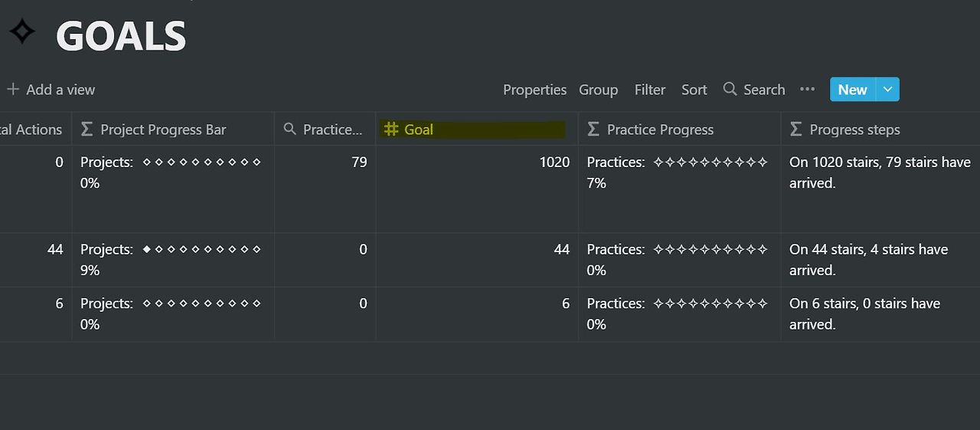Click the sigma icon of Progress steps column
The width and height of the screenshot is (980, 430).
796,130
